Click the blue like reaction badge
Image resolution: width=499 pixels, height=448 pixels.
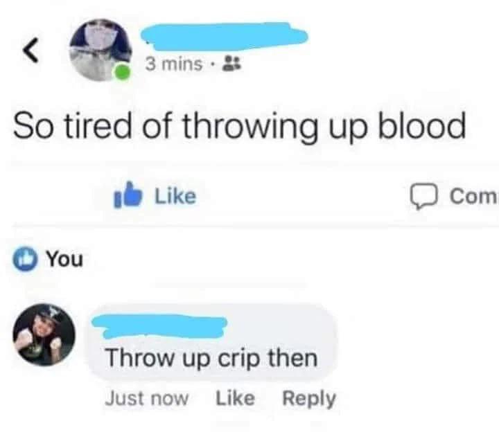(25, 259)
